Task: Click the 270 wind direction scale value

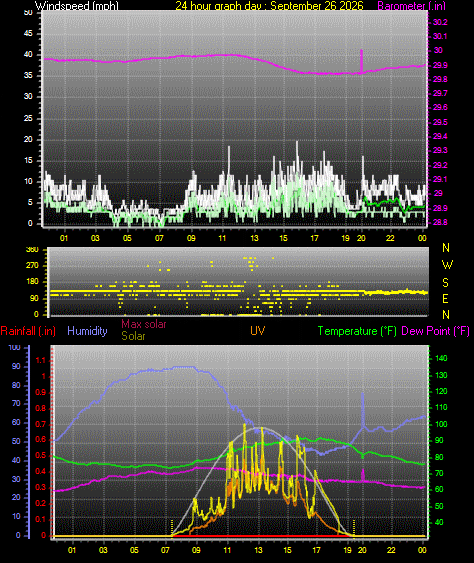Action: click(32, 266)
